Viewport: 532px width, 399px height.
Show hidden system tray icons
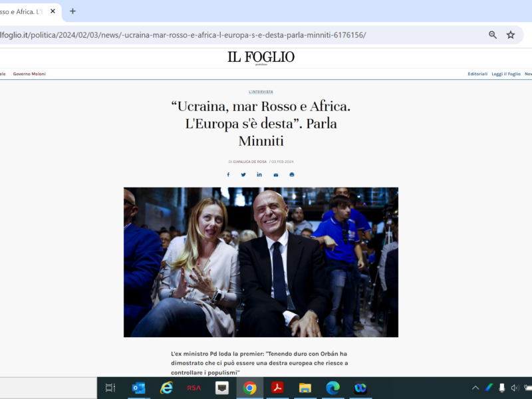pos(475,388)
